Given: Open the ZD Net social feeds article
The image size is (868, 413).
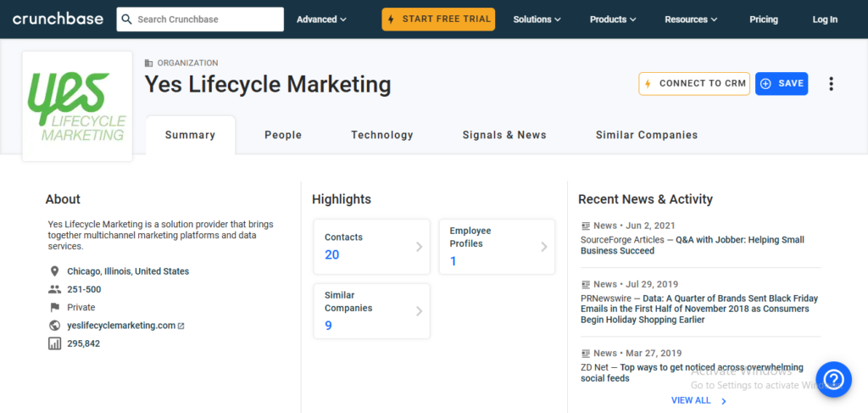Looking at the screenshot, I should tap(692, 372).
